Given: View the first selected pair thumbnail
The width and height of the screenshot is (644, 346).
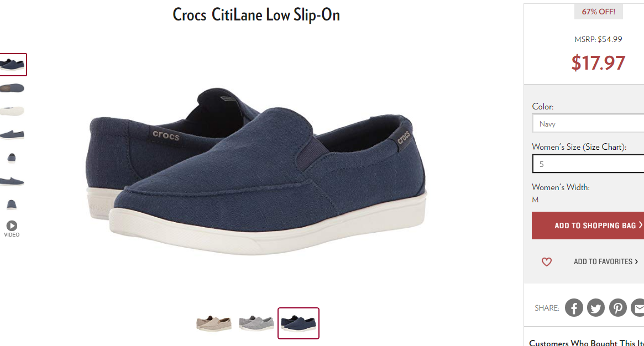Looking at the screenshot, I should point(13,65).
